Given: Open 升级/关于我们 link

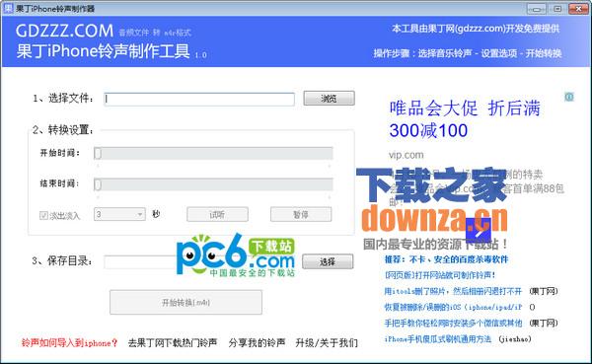Looking at the screenshot, I should point(327,343).
